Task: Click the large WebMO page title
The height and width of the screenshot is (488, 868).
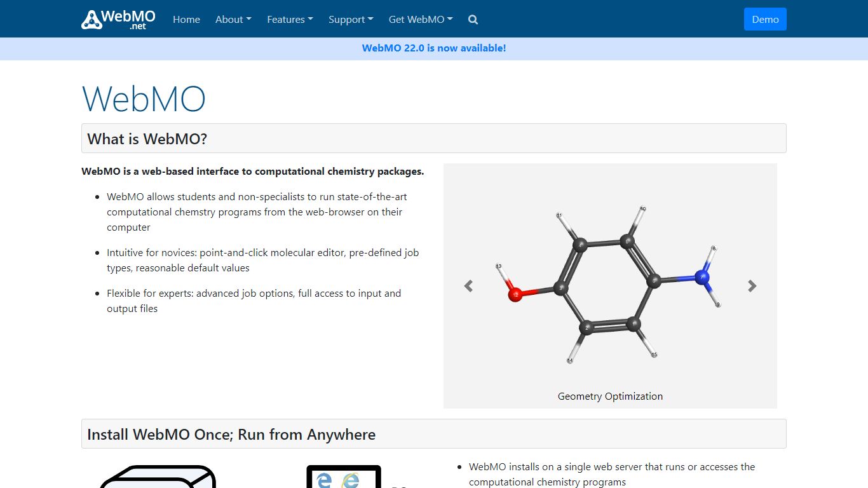Action: (x=144, y=99)
